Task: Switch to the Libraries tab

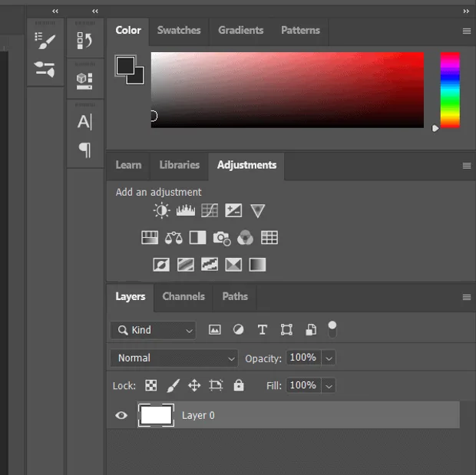Action: point(180,165)
